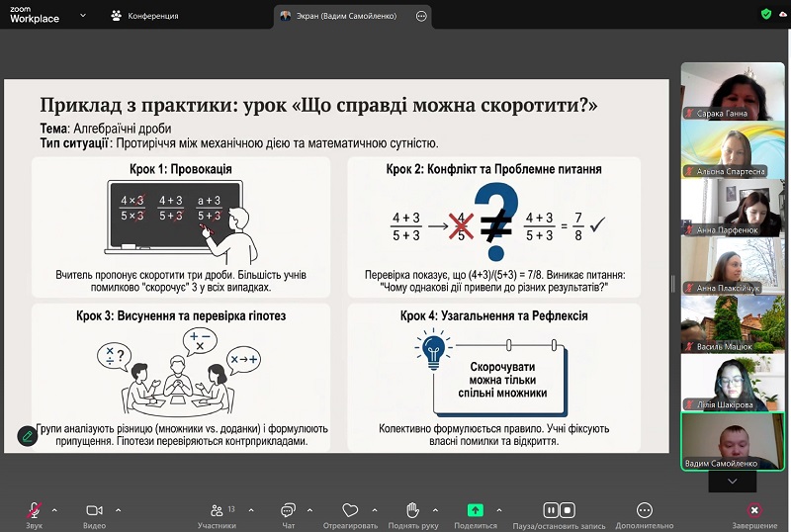Stop the recording
Viewport: 791px width, 532px height.
[x=568, y=510]
